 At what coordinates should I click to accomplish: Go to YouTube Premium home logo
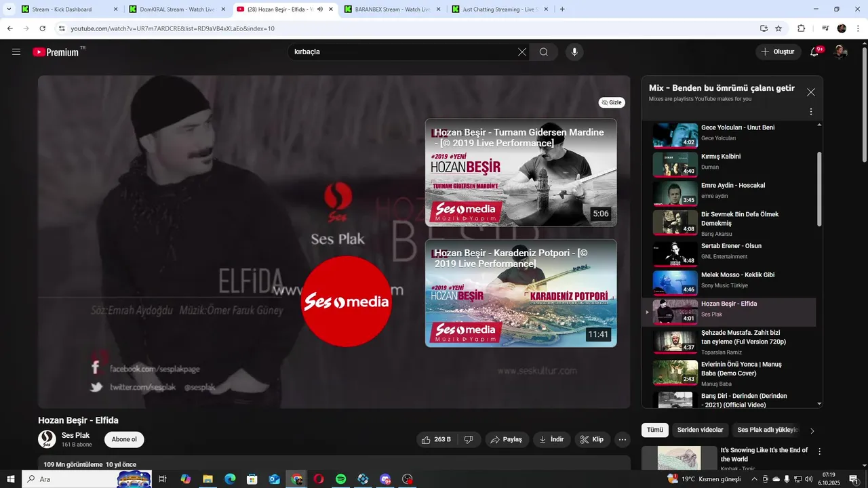56,52
